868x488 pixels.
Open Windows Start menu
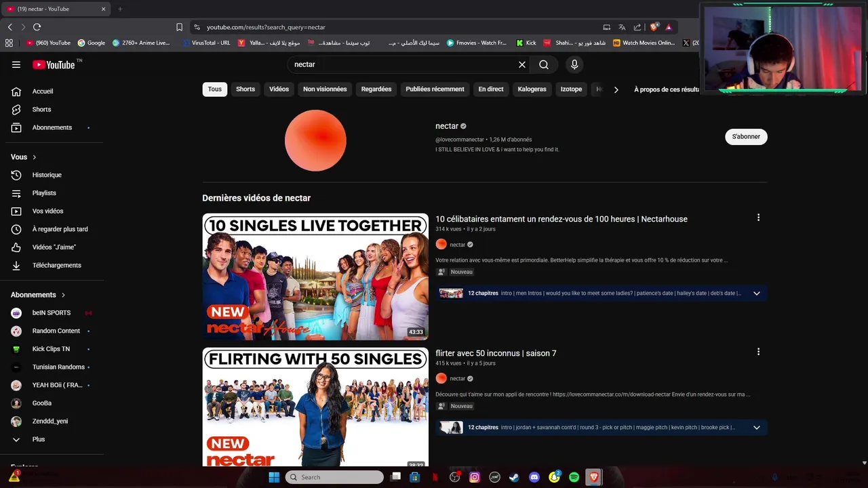coord(274,477)
